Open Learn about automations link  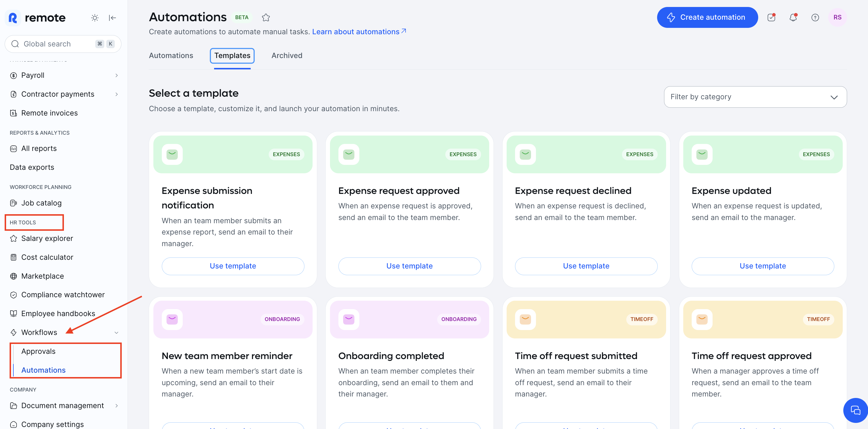(x=359, y=32)
